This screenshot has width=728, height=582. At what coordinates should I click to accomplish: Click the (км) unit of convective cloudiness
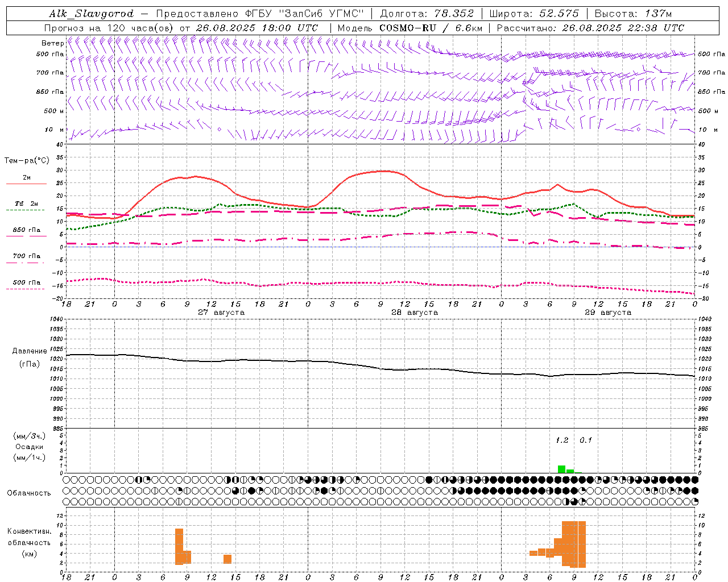point(30,554)
